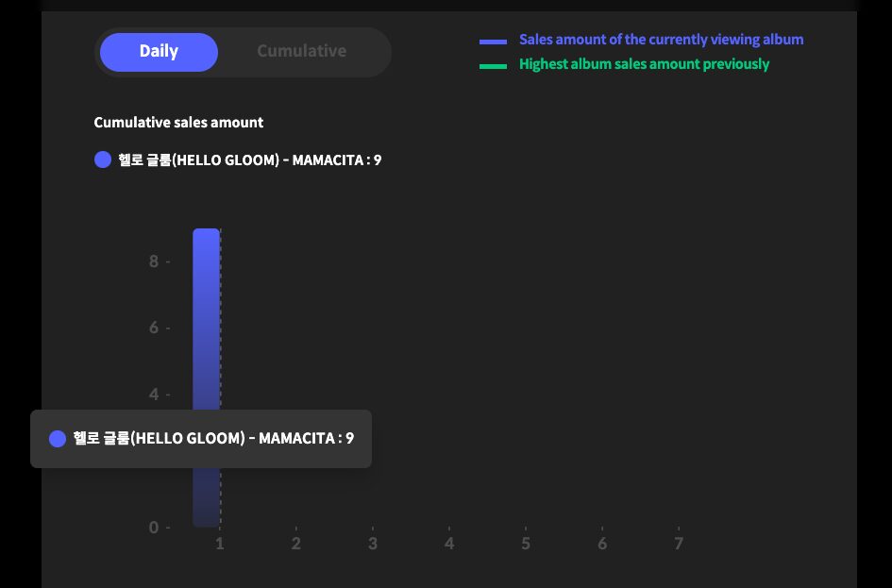
Task: Click day 1 on the x-axis
Action: (x=220, y=544)
